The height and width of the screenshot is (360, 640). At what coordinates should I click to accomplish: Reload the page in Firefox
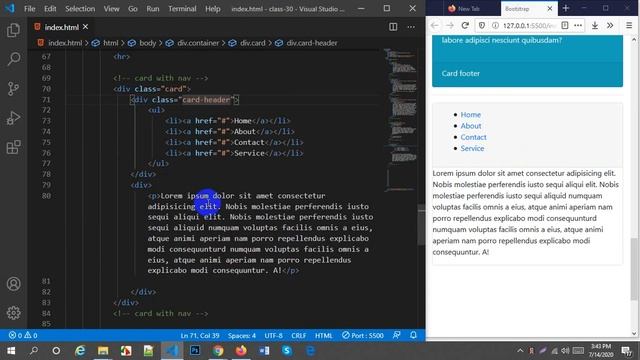tap(465, 25)
